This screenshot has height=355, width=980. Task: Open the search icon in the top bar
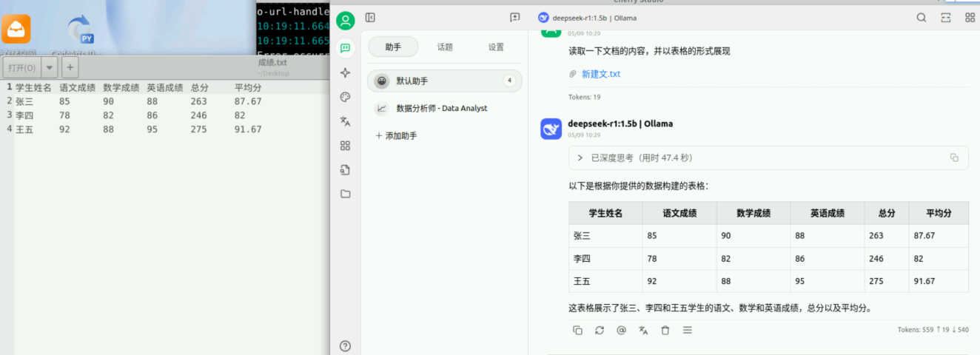pos(922,18)
